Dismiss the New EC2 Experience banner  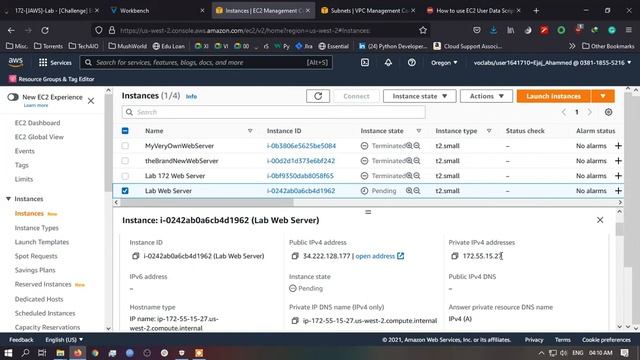pyautogui.click(x=91, y=100)
